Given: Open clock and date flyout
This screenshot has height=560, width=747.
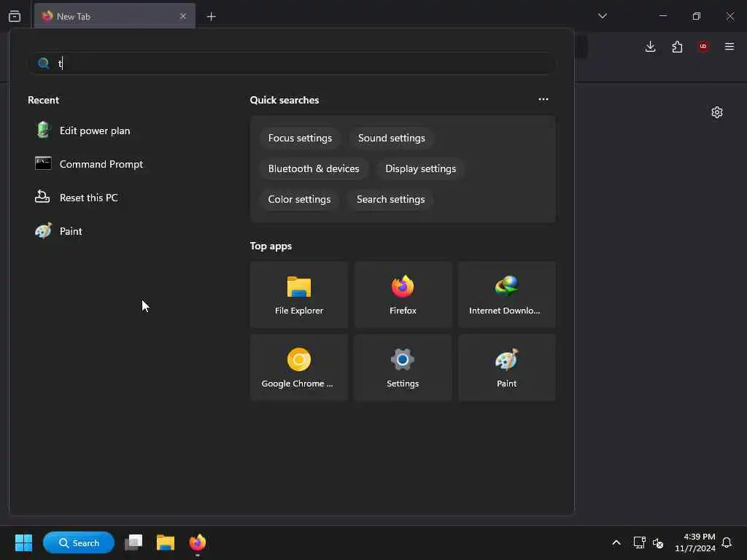Looking at the screenshot, I should pyautogui.click(x=695, y=542).
